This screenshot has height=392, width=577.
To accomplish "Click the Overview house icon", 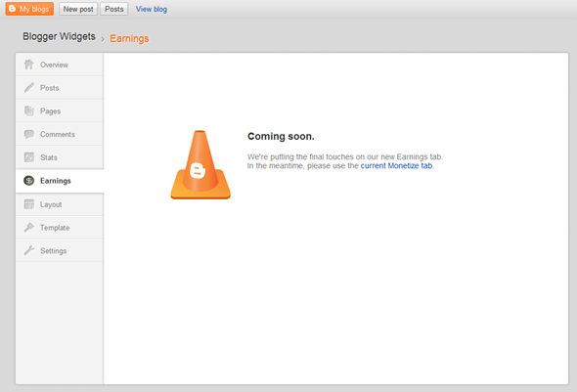I will (x=29, y=65).
